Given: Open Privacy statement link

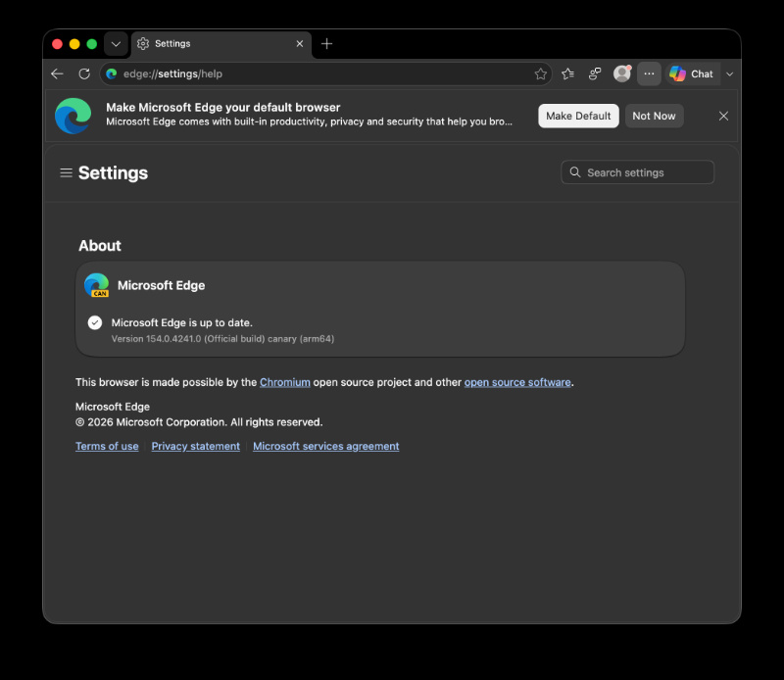Looking at the screenshot, I should [195, 446].
